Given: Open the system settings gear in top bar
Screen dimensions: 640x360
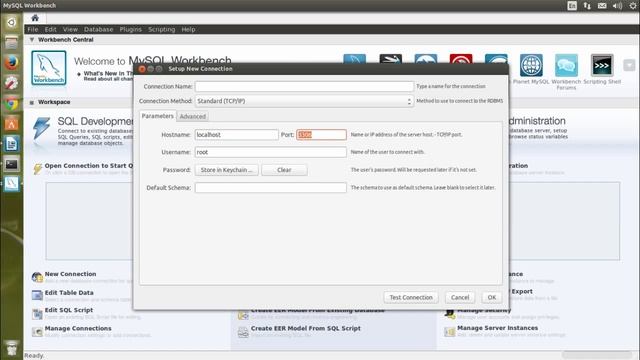Looking at the screenshot, I should (633, 5).
